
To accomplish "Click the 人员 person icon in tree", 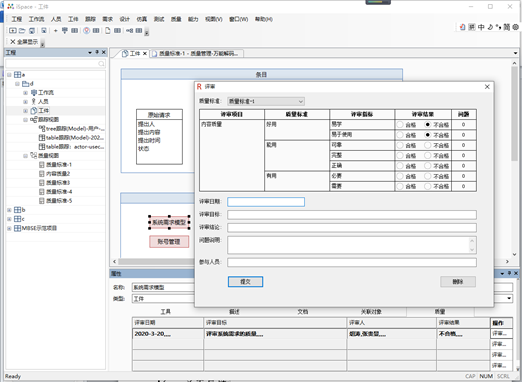I will pyautogui.click(x=33, y=101).
